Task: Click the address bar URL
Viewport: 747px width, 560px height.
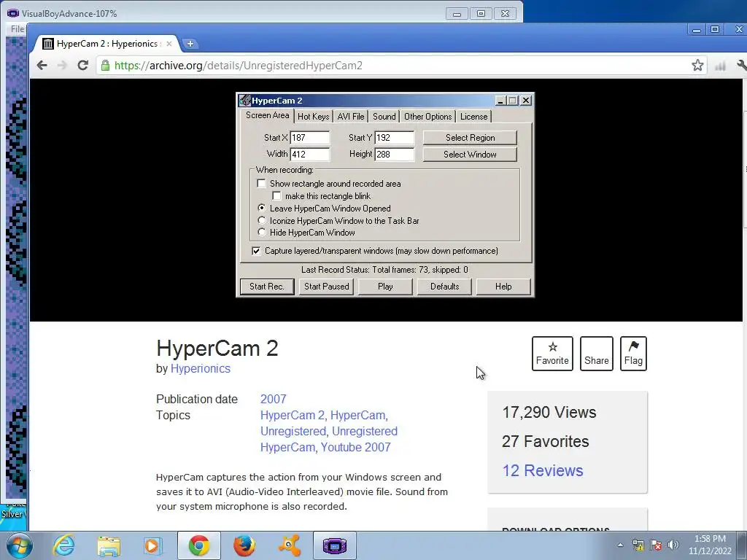Action: click(x=239, y=65)
